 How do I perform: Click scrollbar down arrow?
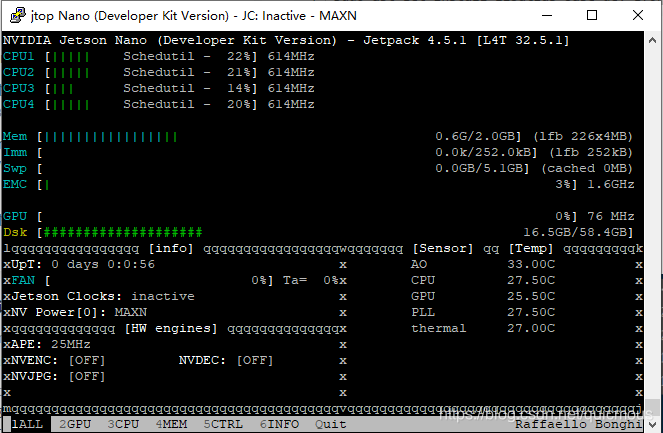click(x=652, y=424)
